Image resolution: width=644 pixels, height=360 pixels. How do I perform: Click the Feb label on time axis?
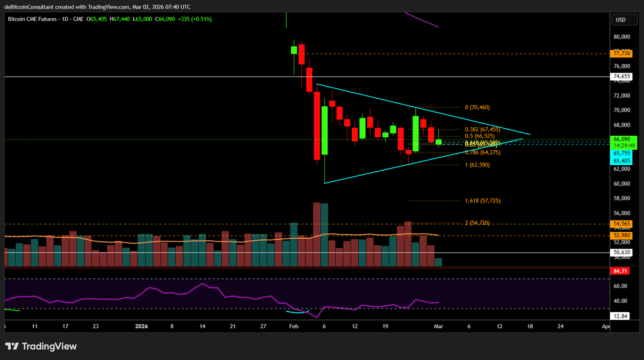point(294,326)
